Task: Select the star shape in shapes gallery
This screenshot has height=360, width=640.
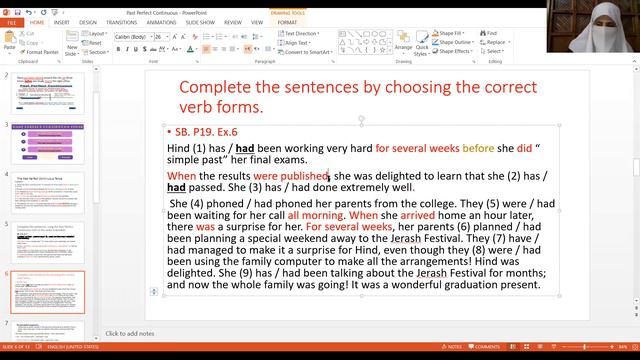Action: coord(382,50)
